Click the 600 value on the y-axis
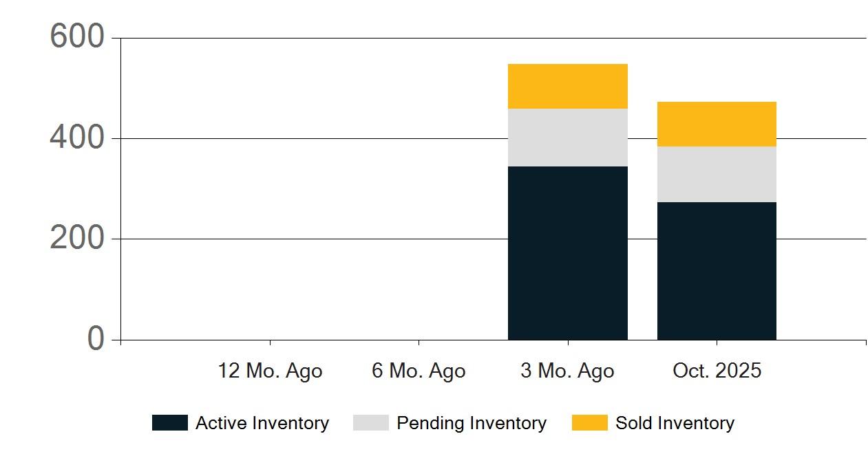The width and height of the screenshot is (868, 456). point(76,36)
